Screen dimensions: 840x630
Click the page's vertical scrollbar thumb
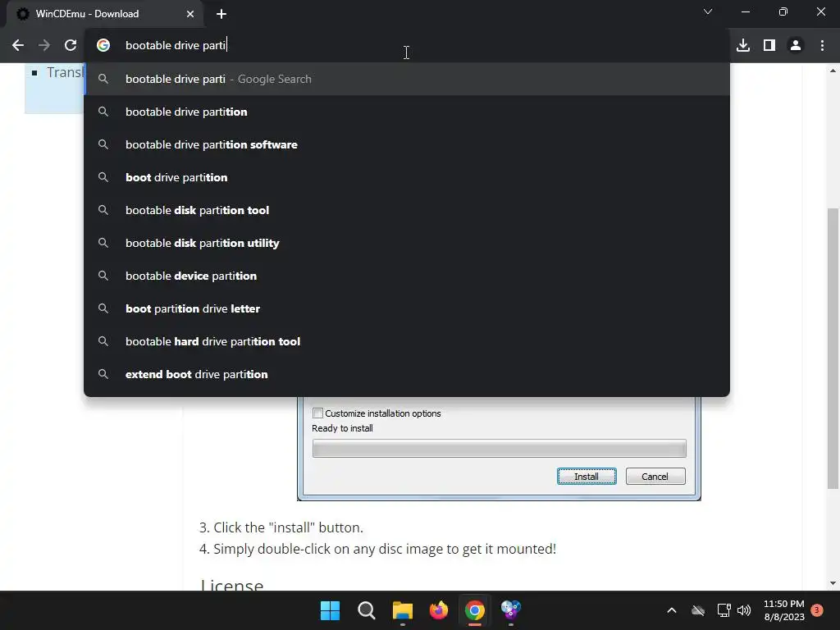tap(833, 348)
